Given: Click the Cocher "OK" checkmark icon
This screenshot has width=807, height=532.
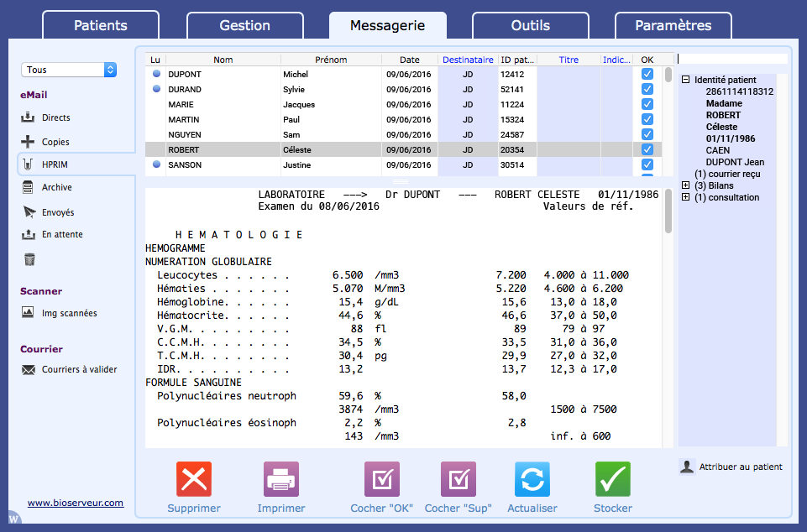Looking at the screenshot, I should pos(382,479).
